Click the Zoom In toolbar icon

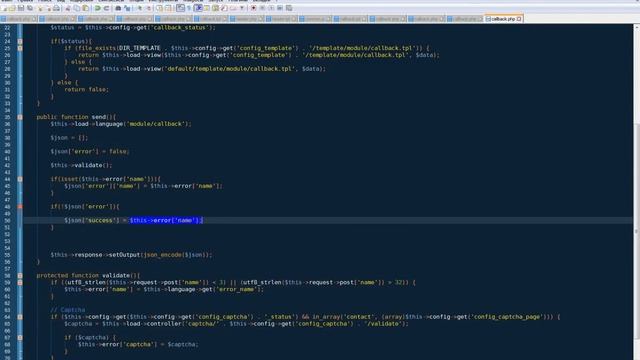tap(140, 8)
